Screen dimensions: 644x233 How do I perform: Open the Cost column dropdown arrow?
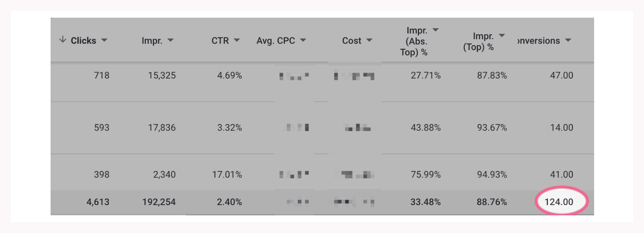click(x=369, y=40)
